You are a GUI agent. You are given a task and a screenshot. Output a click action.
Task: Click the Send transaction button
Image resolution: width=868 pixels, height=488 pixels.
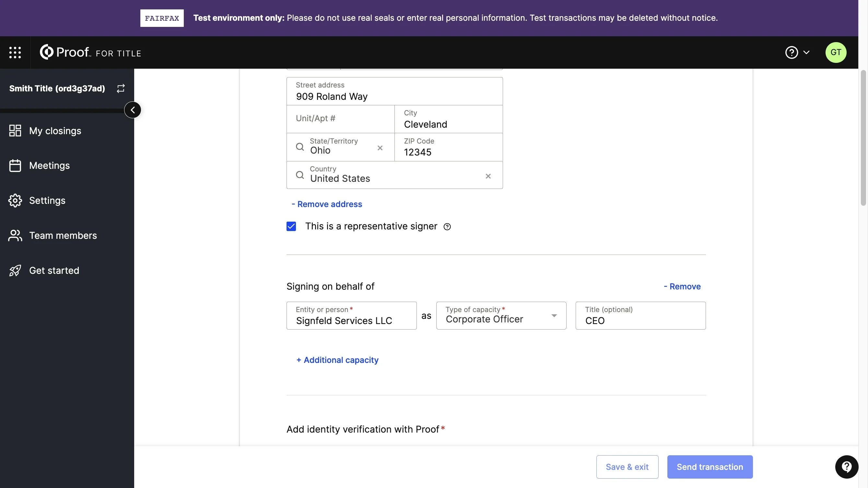click(x=710, y=467)
